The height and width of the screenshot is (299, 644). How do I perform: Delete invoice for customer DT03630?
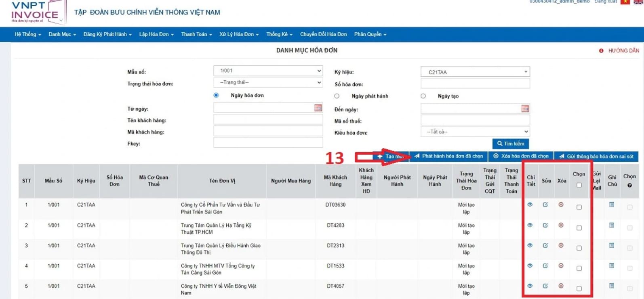point(561,205)
